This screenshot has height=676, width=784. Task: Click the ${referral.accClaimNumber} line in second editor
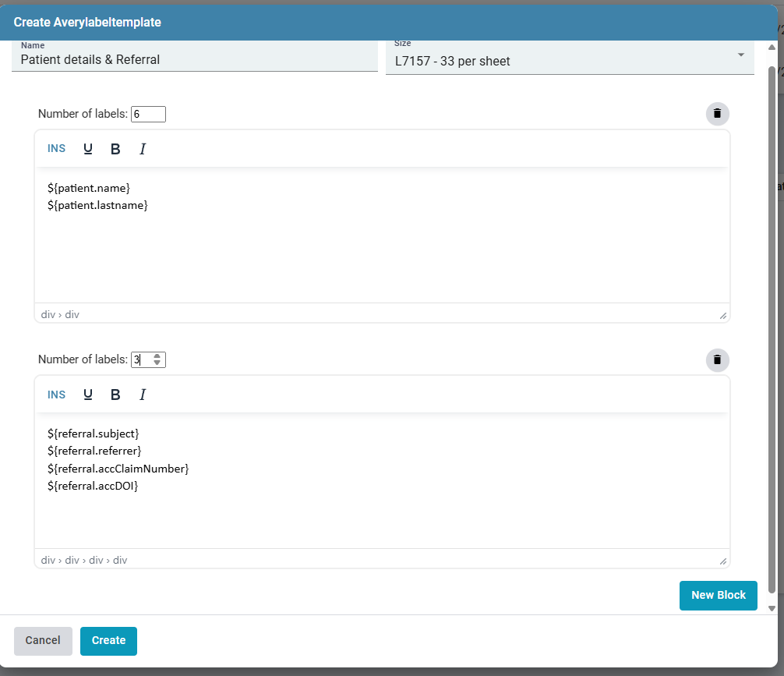click(x=118, y=469)
